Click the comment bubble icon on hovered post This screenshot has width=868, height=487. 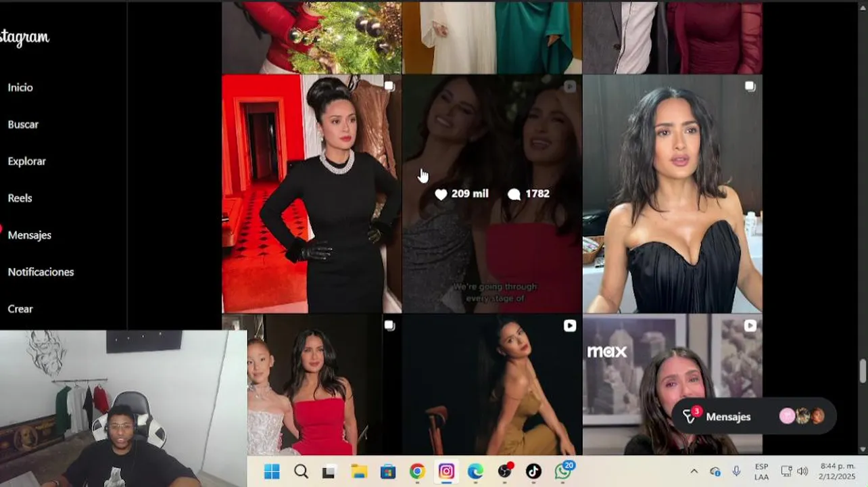[514, 194]
